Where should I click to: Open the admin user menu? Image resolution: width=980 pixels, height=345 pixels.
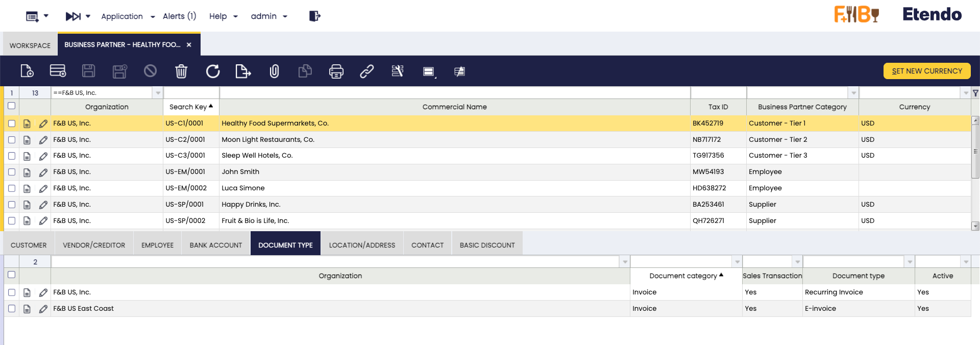click(269, 16)
